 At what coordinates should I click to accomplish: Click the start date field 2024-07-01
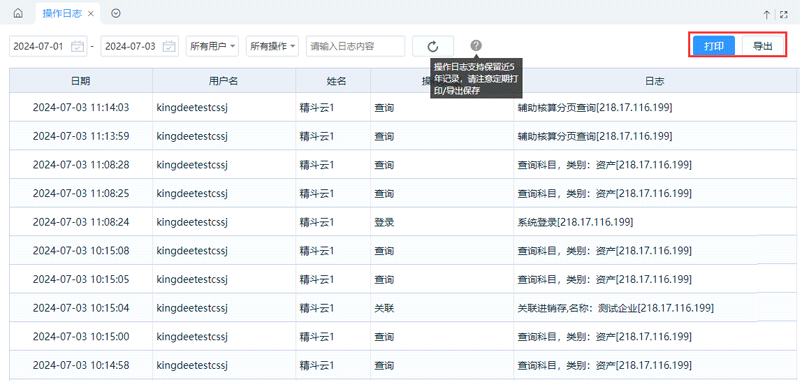click(48, 46)
